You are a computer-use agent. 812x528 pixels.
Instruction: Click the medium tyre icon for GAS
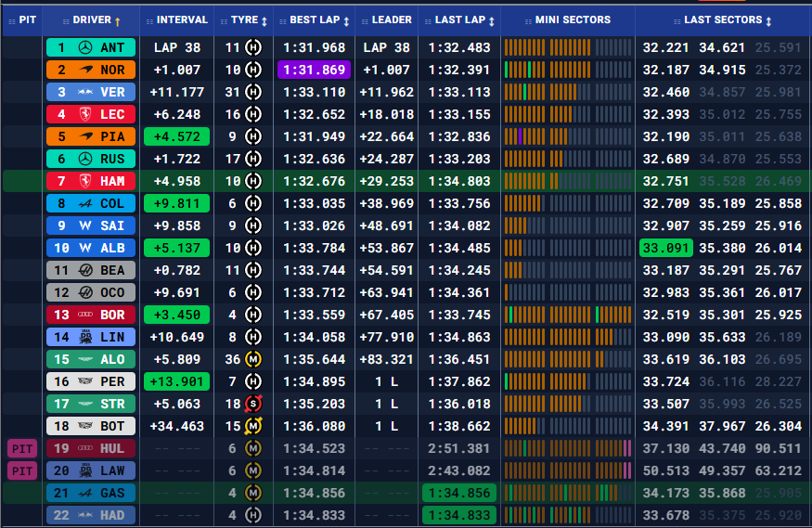click(x=253, y=493)
